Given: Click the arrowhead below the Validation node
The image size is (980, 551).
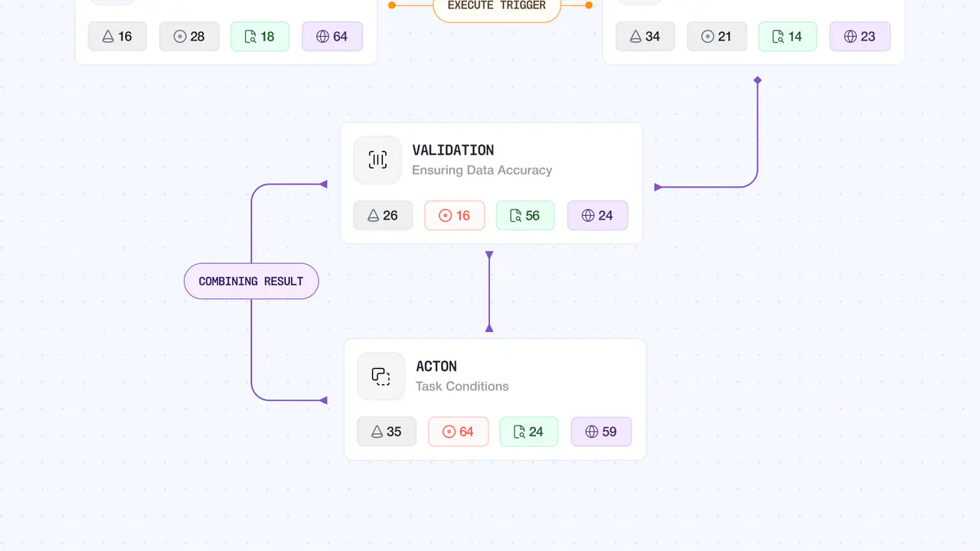Looking at the screenshot, I should [x=489, y=255].
